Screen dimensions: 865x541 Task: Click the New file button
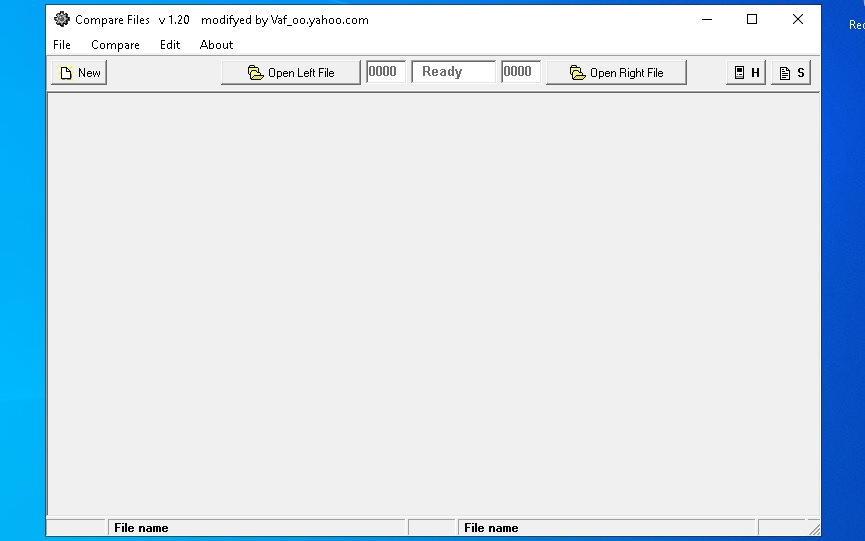79,73
